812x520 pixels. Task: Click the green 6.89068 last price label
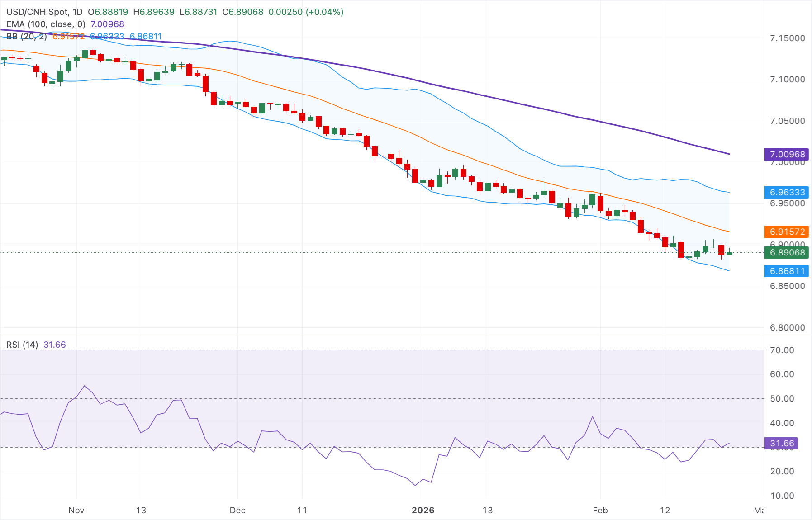787,253
